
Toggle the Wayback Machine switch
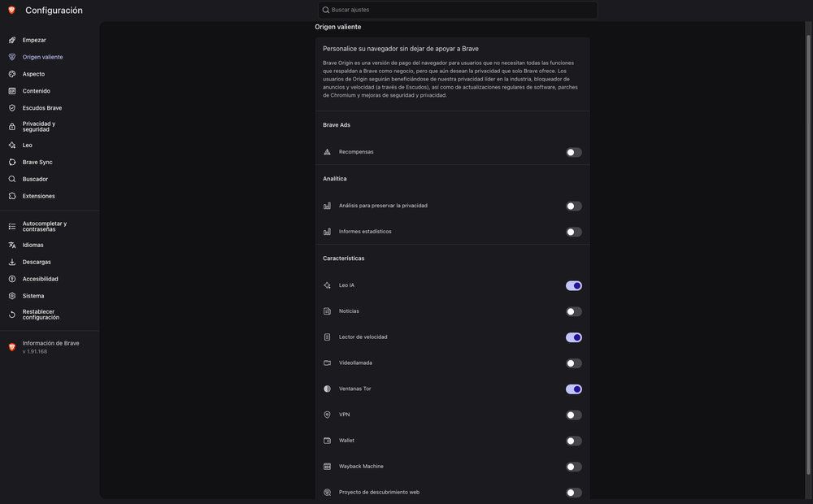573,467
